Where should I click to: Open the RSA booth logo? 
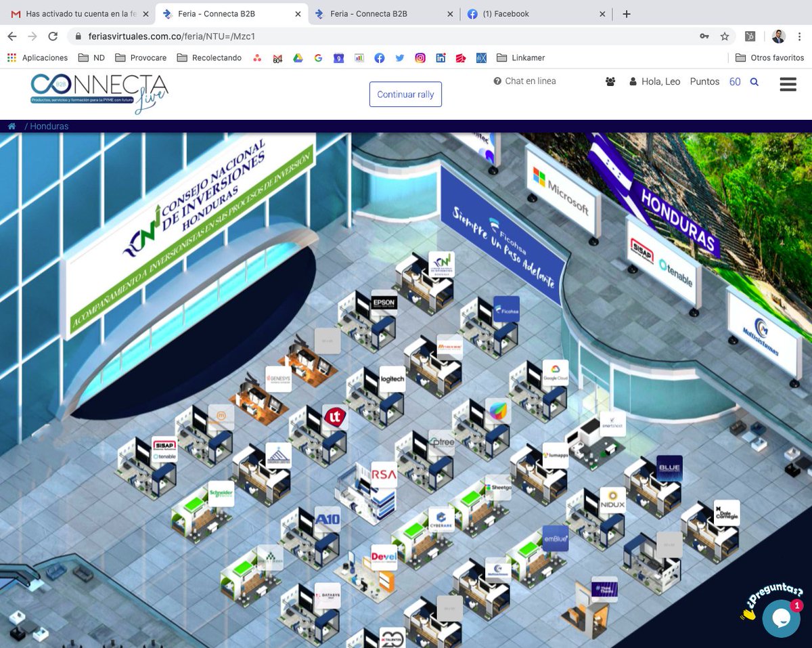pyautogui.click(x=384, y=475)
